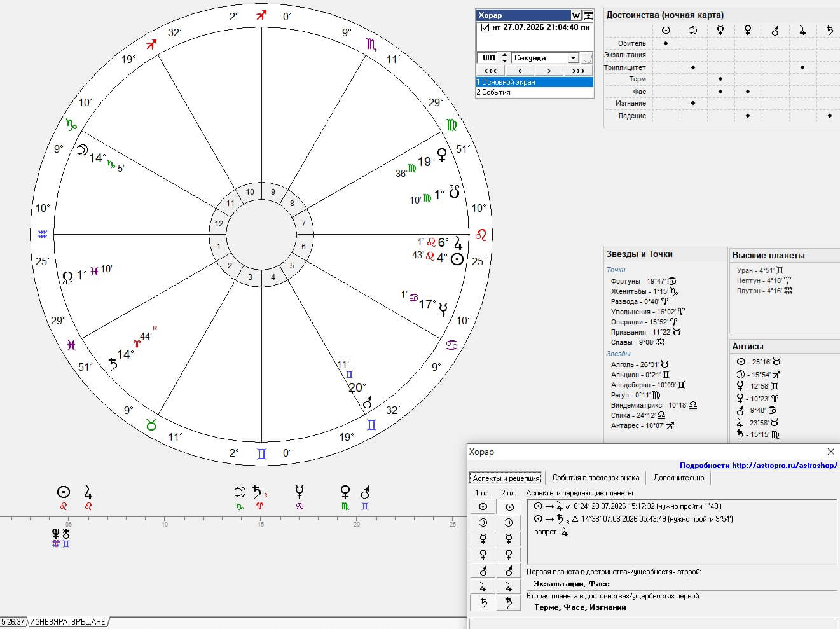
Task: Click the > step forward time button
Action: [x=549, y=71]
